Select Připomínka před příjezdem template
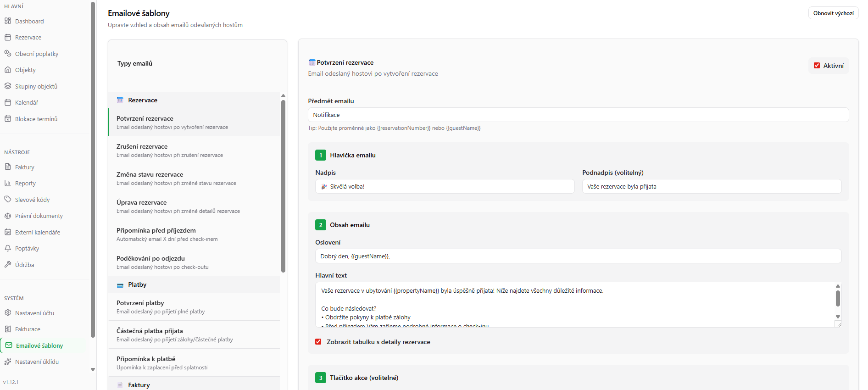Viewport: 868px width, 390px height. pyautogui.click(x=194, y=234)
